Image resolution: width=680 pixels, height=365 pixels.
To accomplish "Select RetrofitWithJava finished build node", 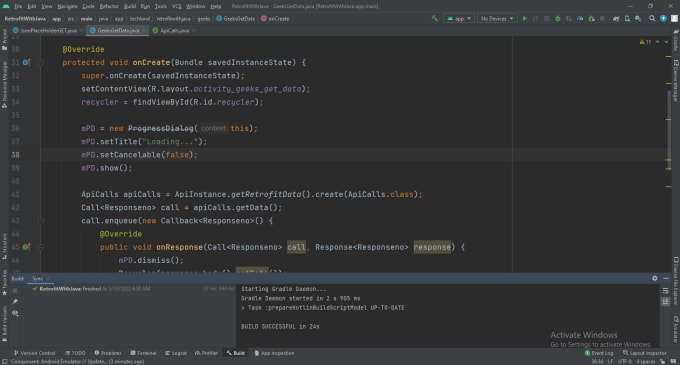I will pyautogui.click(x=91, y=289).
